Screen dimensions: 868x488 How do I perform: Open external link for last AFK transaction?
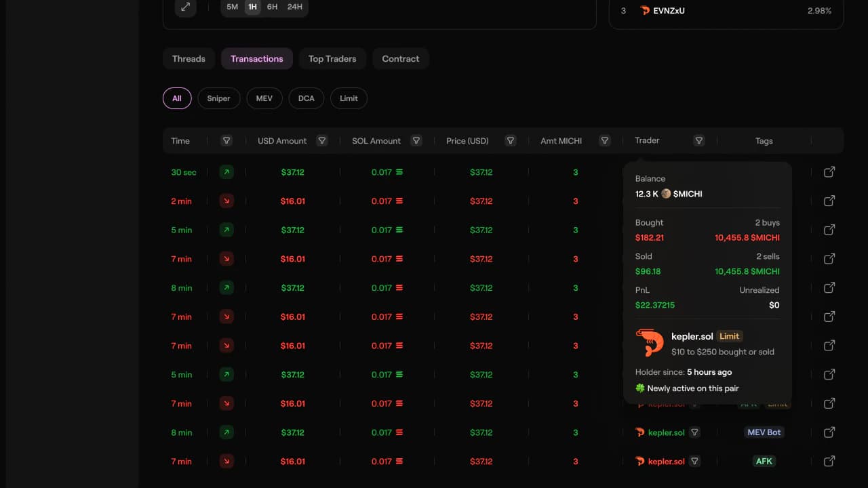829,462
